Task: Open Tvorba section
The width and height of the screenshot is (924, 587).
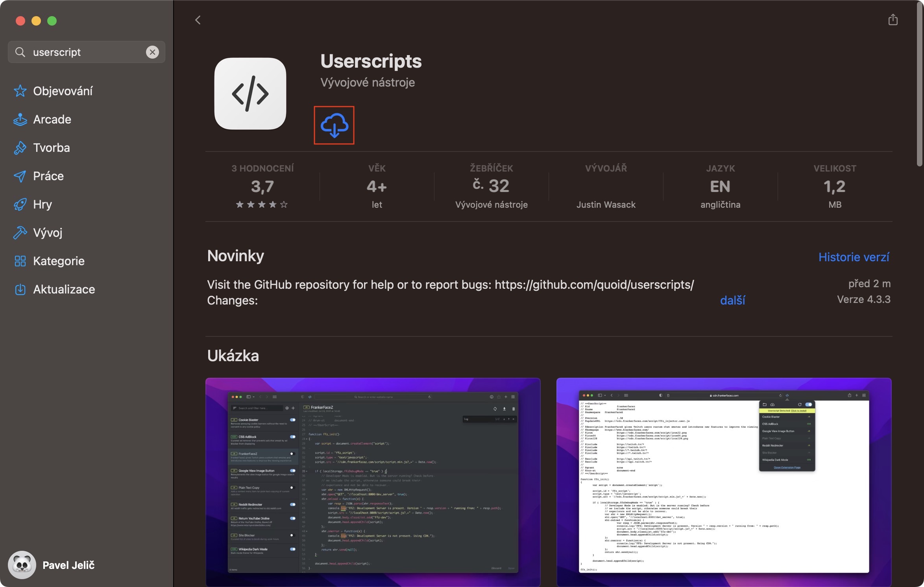Action: (x=51, y=148)
